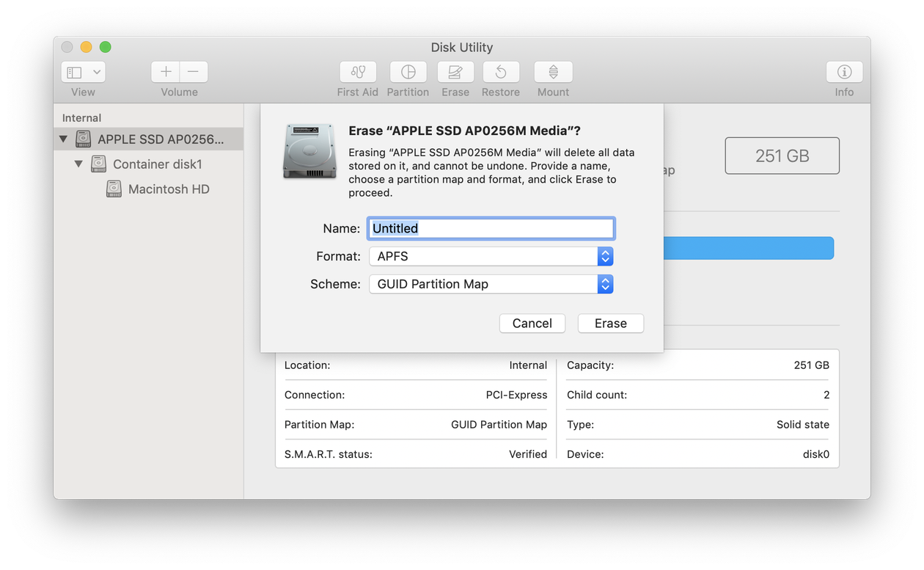This screenshot has width=924, height=570.
Task: Add a volume with the plus icon
Action: click(165, 72)
